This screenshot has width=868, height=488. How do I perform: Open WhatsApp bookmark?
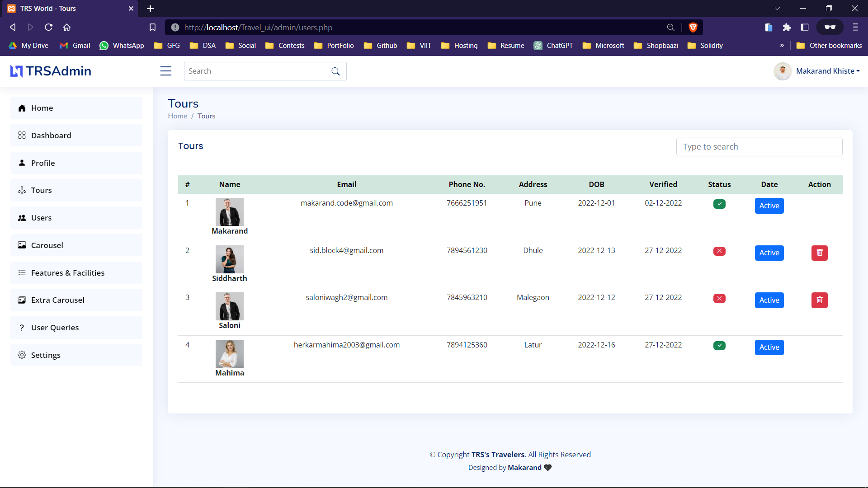point(122,46)
